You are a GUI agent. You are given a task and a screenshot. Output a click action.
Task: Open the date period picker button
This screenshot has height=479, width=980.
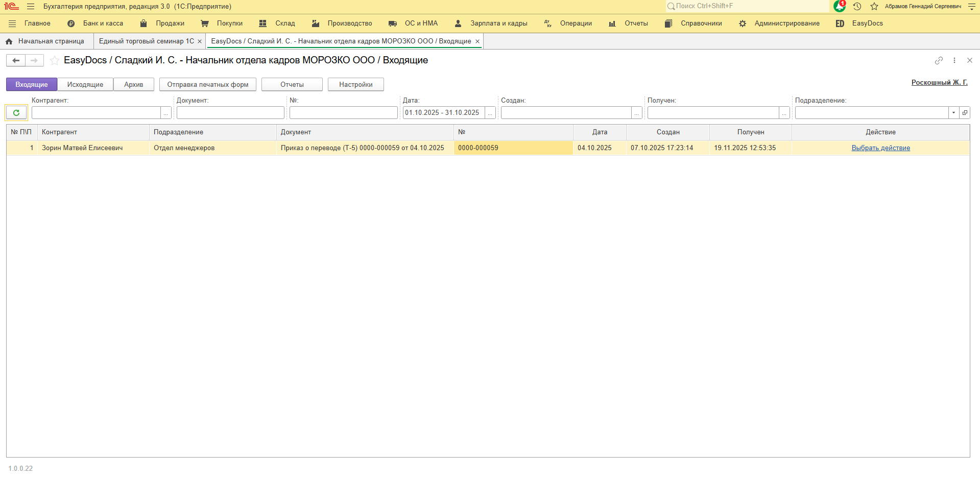490,113
